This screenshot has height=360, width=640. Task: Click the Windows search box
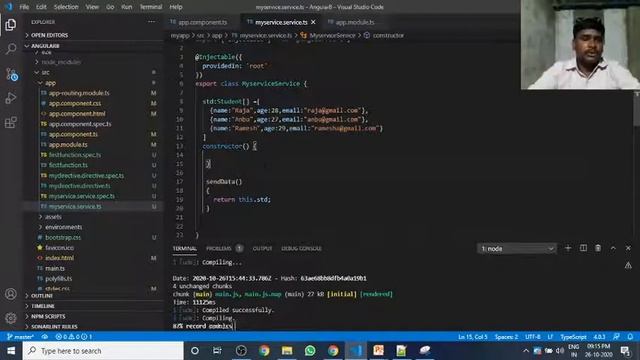[103, 351]
